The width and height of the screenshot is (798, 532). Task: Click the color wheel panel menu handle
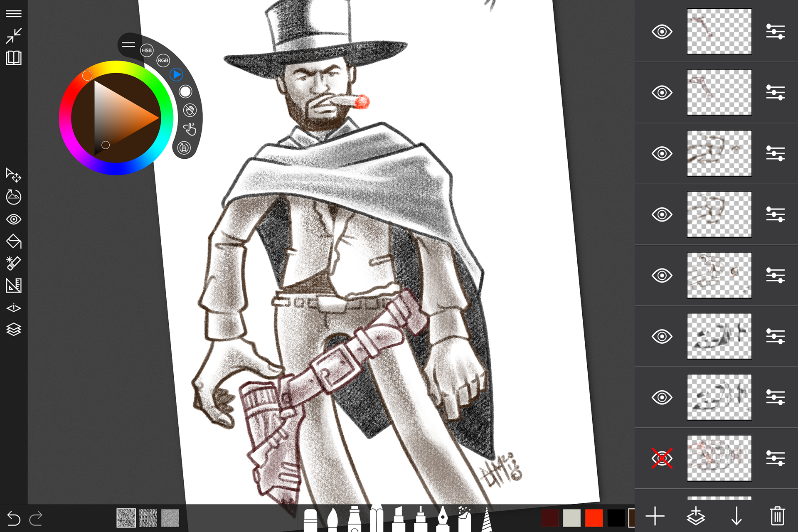[x=128, y=45]
